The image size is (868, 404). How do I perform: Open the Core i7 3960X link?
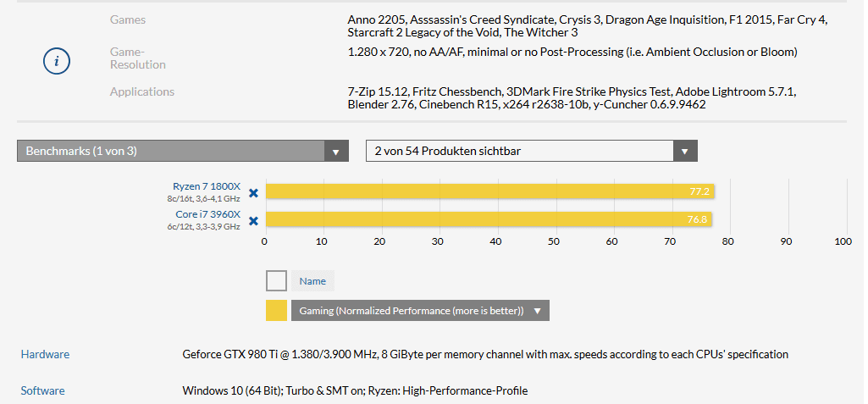[207, 214]
